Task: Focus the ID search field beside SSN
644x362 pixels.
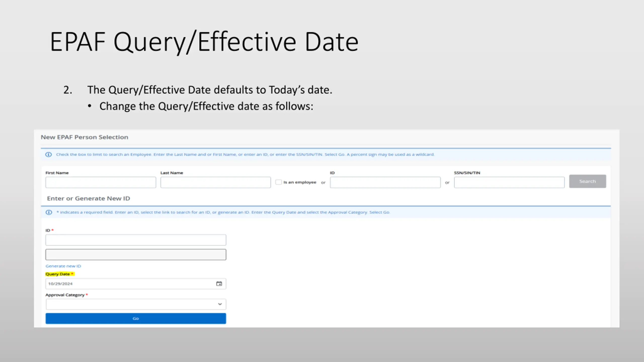Action: point(385,182)
